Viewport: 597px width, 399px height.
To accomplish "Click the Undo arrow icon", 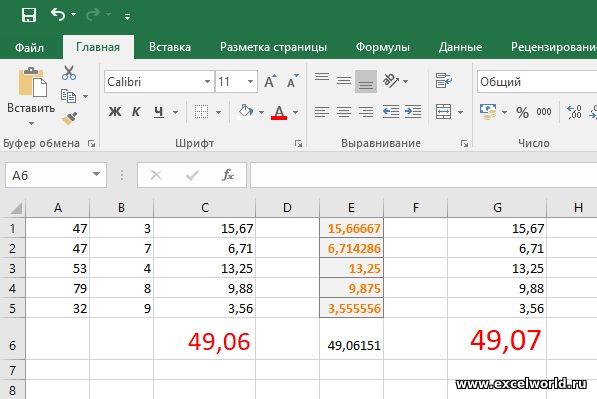I will [58, 15].
